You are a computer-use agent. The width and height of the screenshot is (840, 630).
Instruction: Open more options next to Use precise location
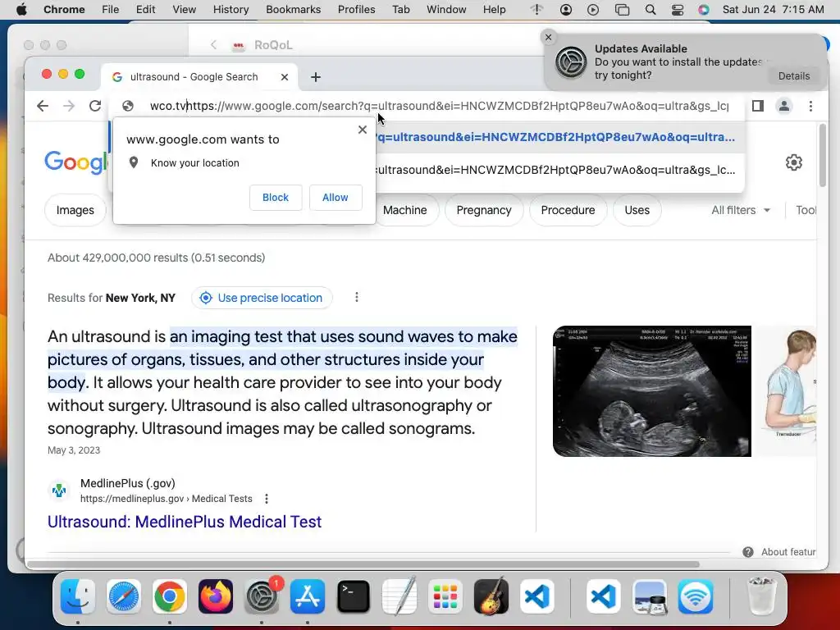[x=357, y=297]
